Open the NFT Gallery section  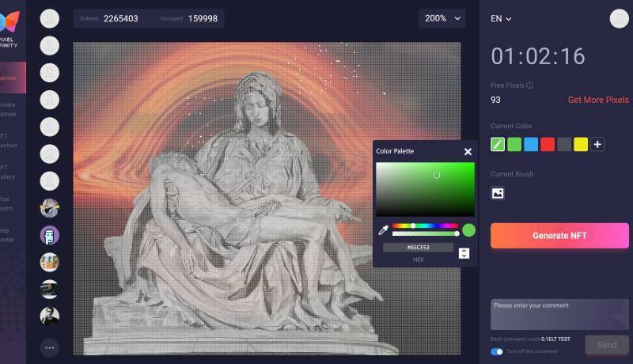(8, 173)
